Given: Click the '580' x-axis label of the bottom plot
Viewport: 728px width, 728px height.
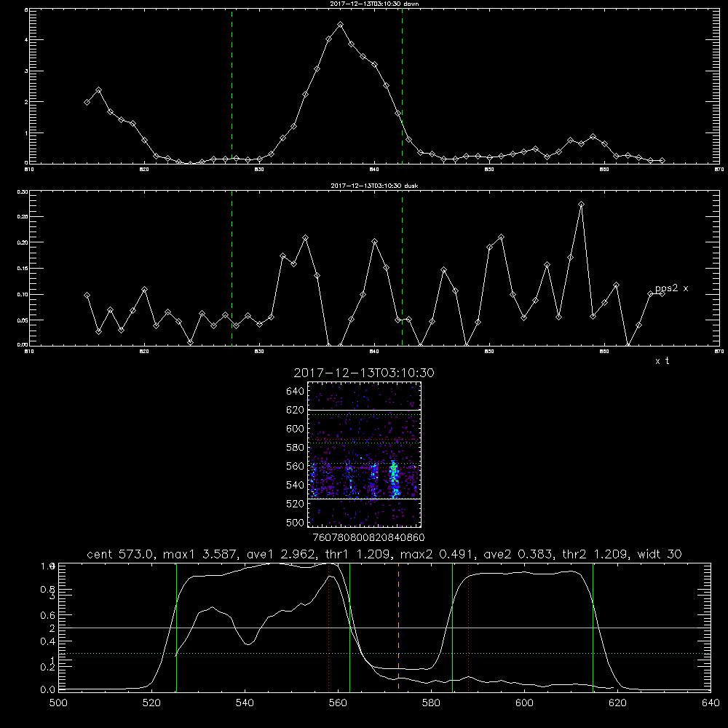Looking at the screenshot, I should click(x=431, y=703).
